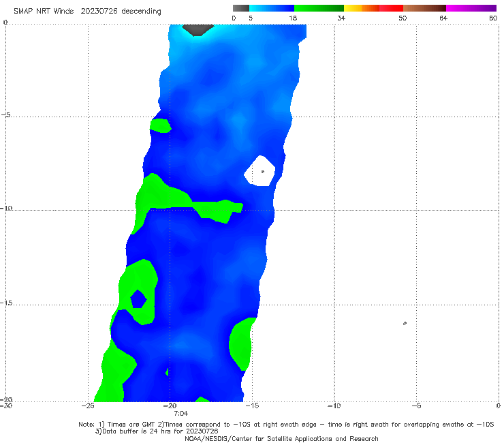
Task: Click the dark gray low-wind patch at swath top
Action: (x=198, y=30)
